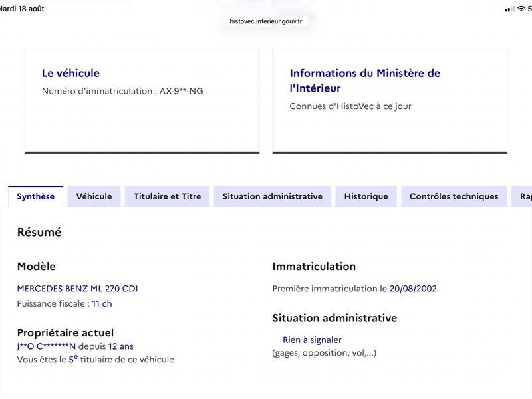The width and height of the screenshot is (532, 399).
Task: Click the cellular signal bars icon
Action: pyautogui.click(x=510, y=9)
